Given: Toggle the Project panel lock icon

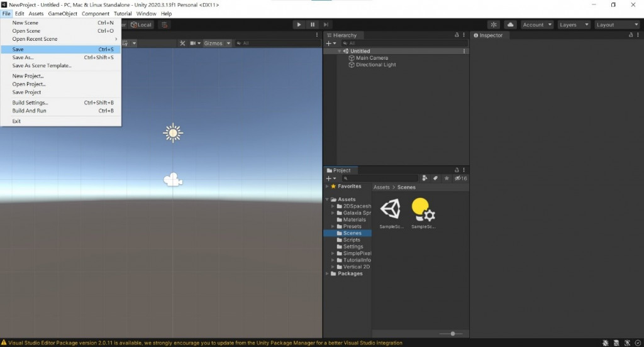Looking at the screenshot, I should click(x=457, y=170).
